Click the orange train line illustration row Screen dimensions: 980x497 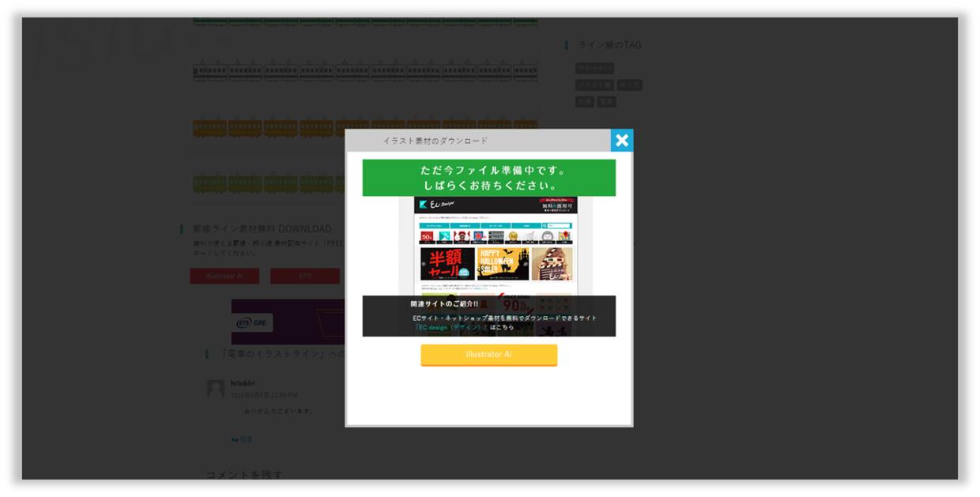(x=365, y=126)
